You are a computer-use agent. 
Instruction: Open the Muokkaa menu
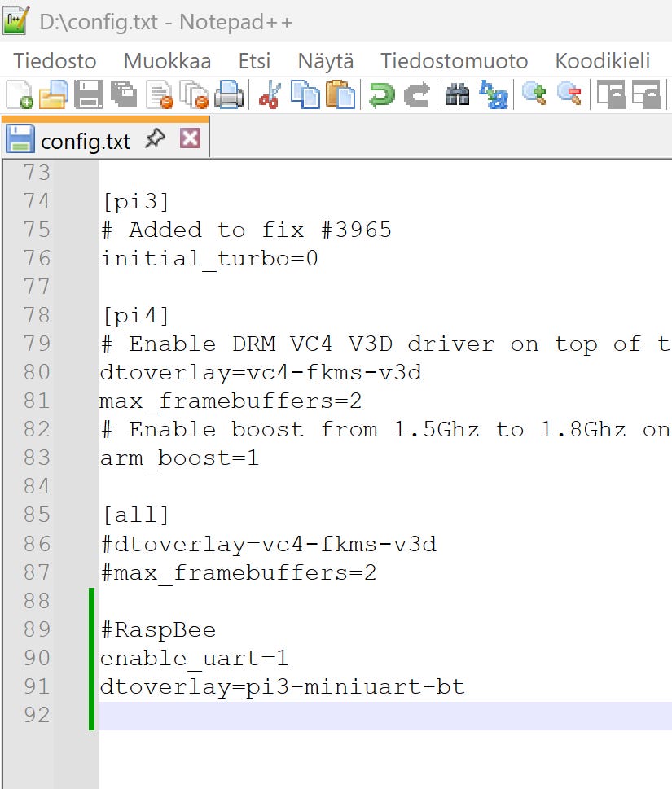167,61
